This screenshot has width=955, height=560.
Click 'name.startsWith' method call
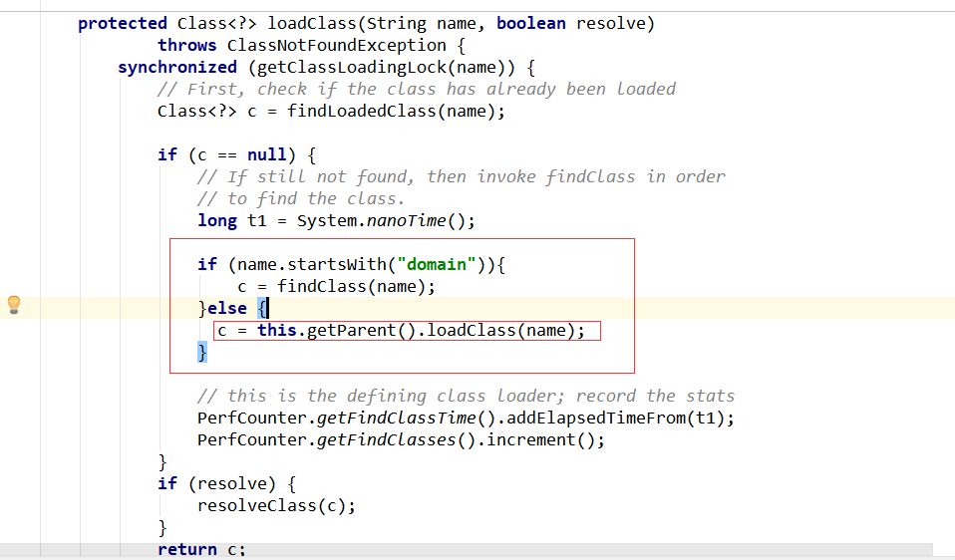[x=311, y=265]
